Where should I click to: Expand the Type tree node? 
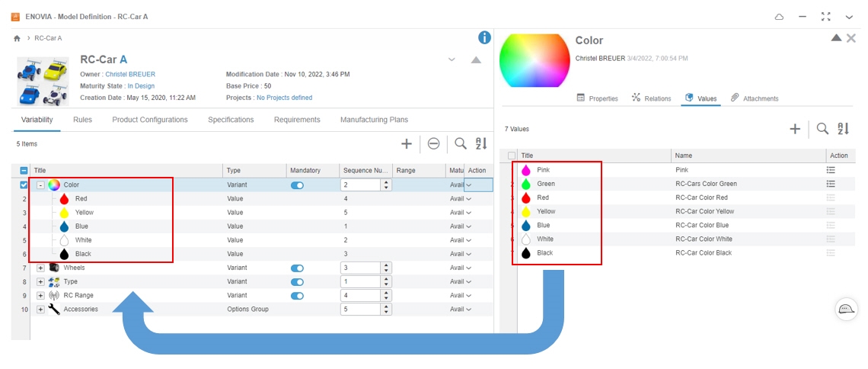click(x=40, y=282)
